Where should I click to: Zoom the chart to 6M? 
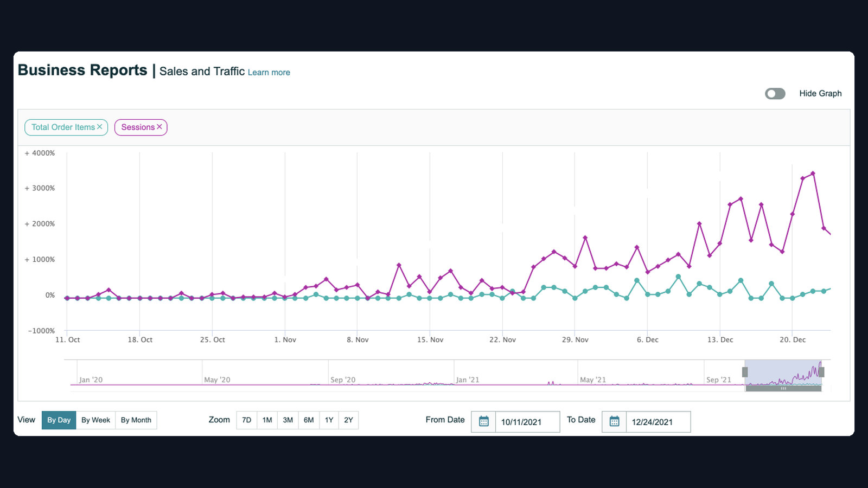coord(309,420)
